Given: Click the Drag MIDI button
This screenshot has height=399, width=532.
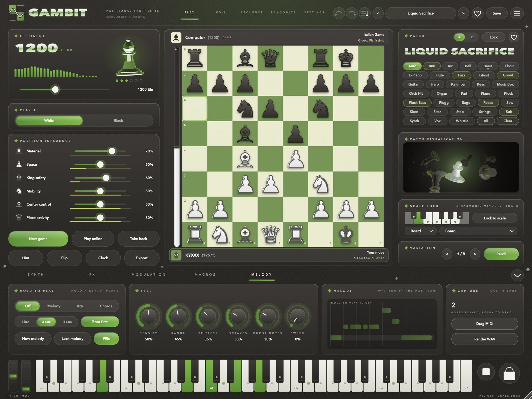Looking at the screenshot, I should pos(485,324).
